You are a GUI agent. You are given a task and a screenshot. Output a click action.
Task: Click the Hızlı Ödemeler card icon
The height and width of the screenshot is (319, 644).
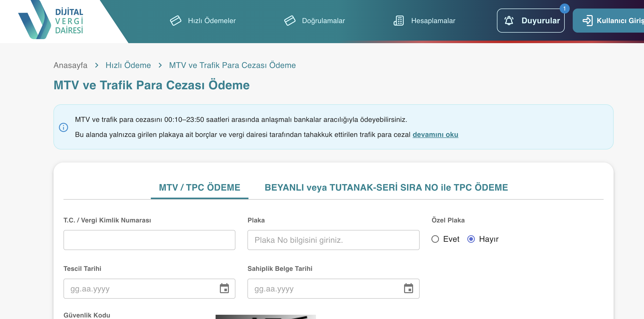tap(175, 21)
